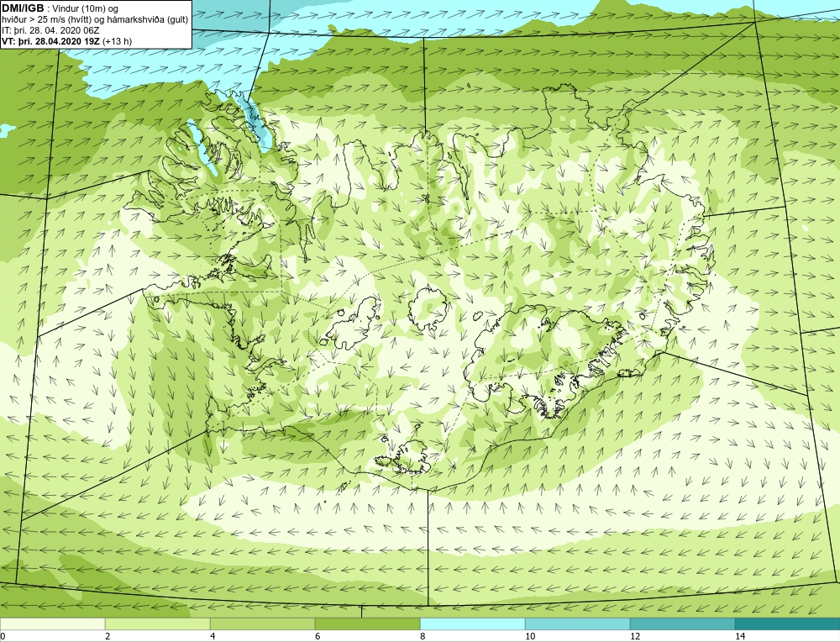
Task: Click the 'hviður > 25 m/s' description line
Action: coord(95,20)
